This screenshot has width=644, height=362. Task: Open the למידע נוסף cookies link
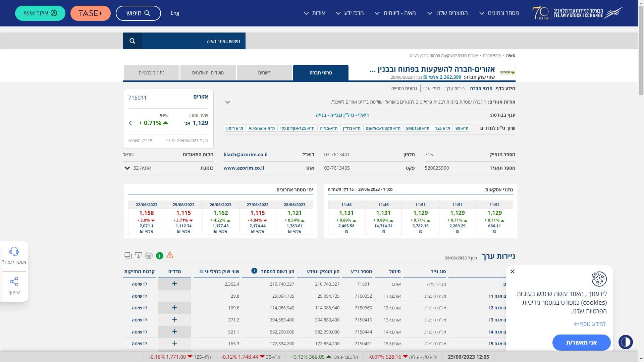[590, 324]
